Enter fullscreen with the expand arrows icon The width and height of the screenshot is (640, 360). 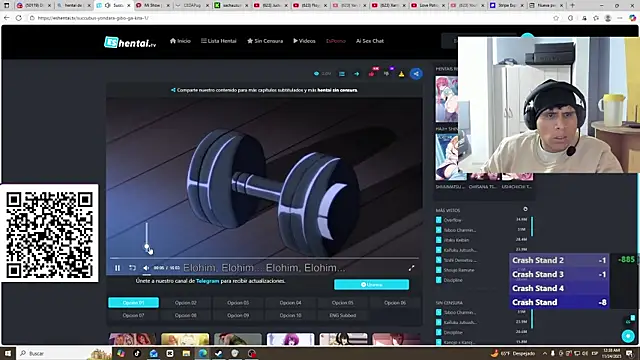pyautogui.click(x=411, y=268)
